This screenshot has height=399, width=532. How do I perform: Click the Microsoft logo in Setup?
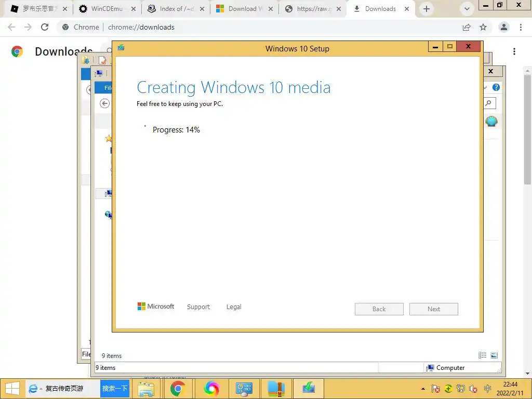156,307
